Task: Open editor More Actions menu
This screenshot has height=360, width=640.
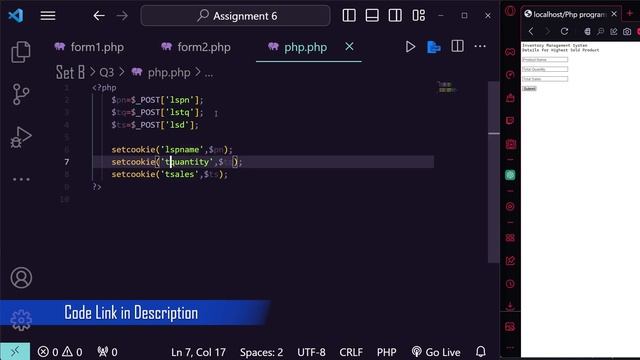Action: click(x=480, y=46)
